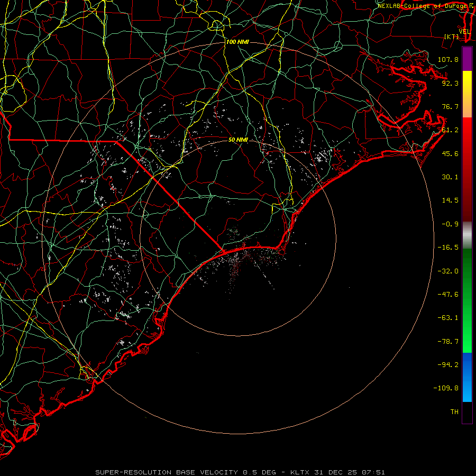Image resolution: width=476 pixels, height=476 pixels.
Task: Click the -78.7 legend value
Action: [448, 342]
